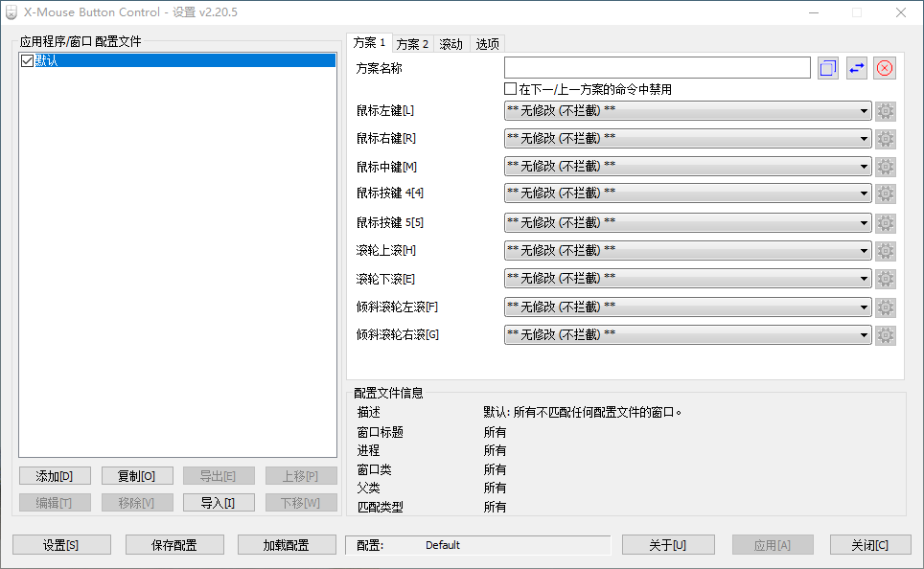Open settings gear for 鼠标按键 4
The width and height of the screenshot is (924, 569).
click(x=885, y=193)
